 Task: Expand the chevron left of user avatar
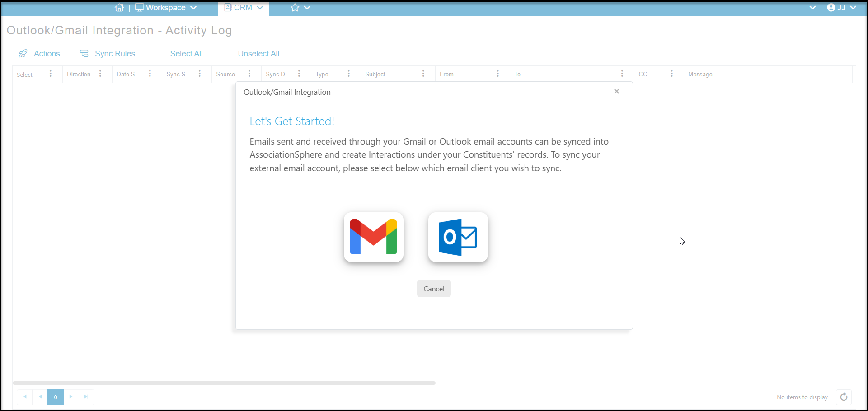click(x=812, y=8)
